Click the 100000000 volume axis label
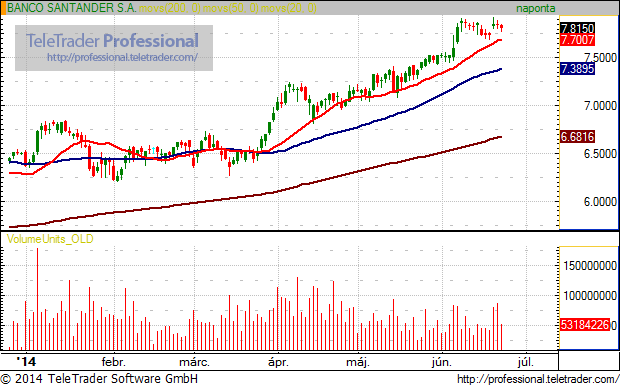Image resolution: width=620 pixels, height=388 pixels. pyautogui.click(x=590, y=295)
